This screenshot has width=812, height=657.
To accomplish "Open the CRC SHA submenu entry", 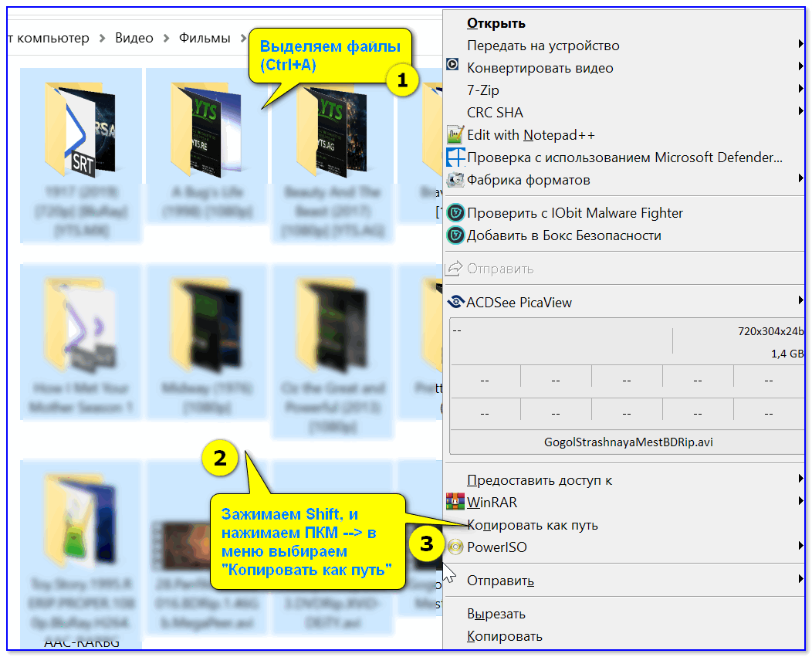I will pyautogui.click(x=495, y=113).
